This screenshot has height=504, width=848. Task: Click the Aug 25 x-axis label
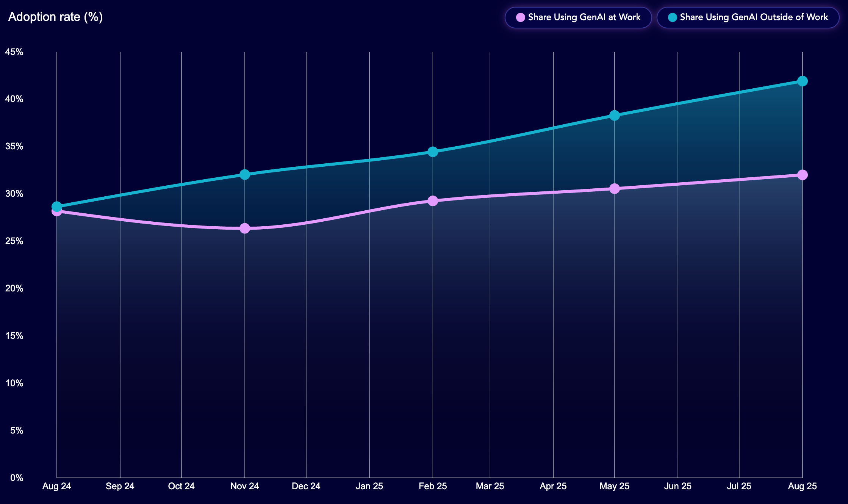click(802, 486)
